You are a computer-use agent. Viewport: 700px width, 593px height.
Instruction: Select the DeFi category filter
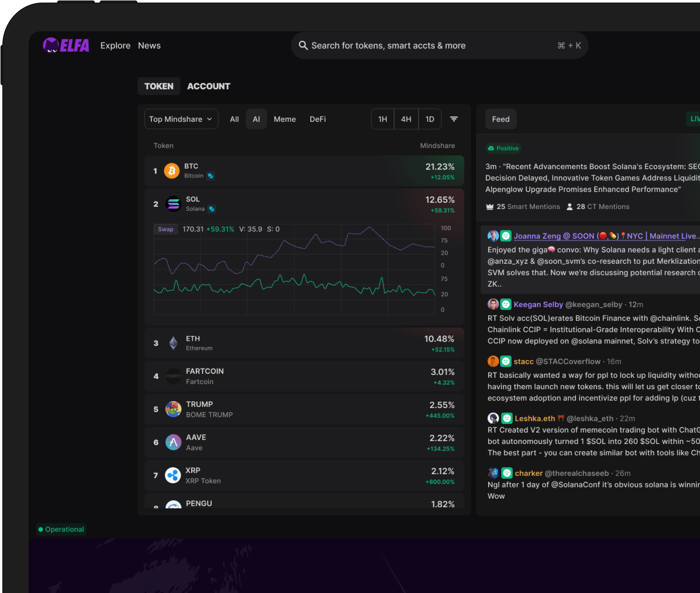(318, 119)
